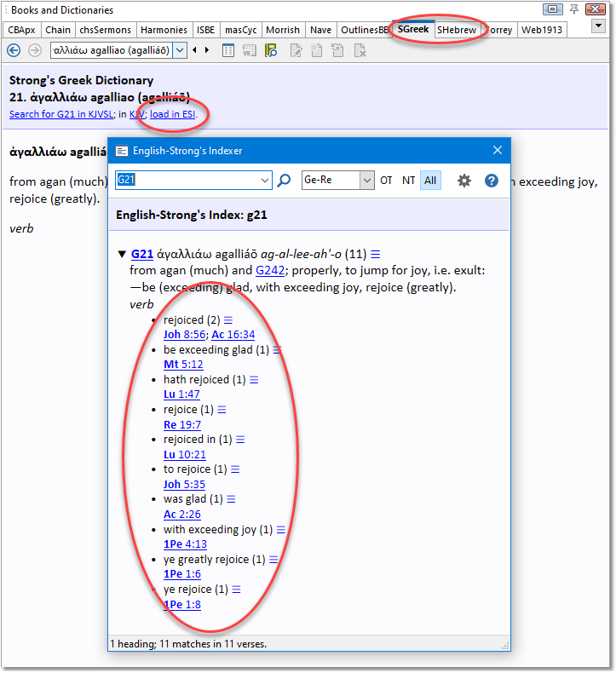Click the 'load in ESI' link
Image resolution: width=616 pixels, height=673 pixels.
pos(173,114)
